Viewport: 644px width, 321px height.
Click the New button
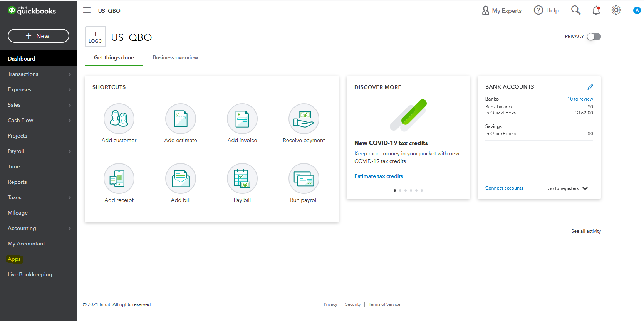(39, 36)
